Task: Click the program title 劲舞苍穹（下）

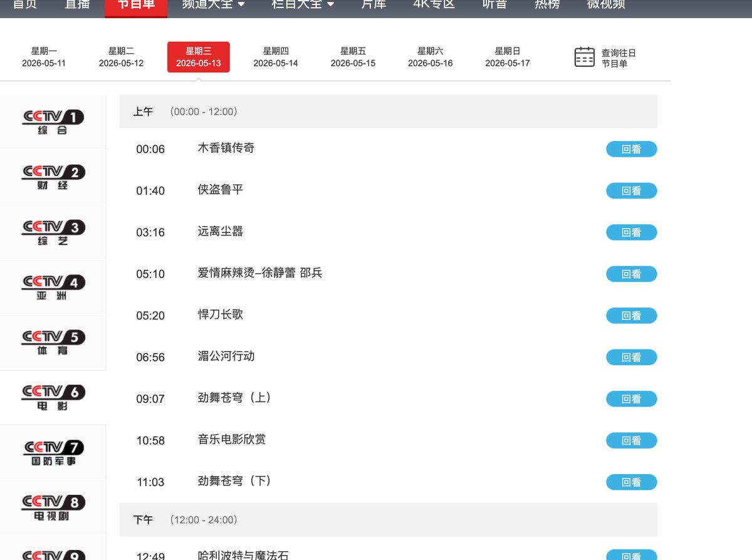Action: pyautogui.click(x=234, y=481)
